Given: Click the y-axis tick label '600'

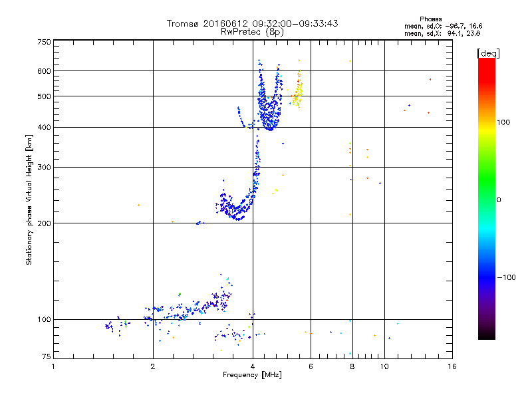Looking at the screenshot, I should pyautogui.click(x=44, y=71).
